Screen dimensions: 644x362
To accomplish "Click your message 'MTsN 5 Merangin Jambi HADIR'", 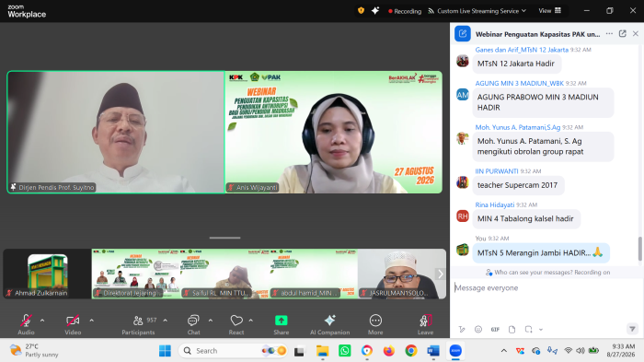I will (x=540, y=253).
